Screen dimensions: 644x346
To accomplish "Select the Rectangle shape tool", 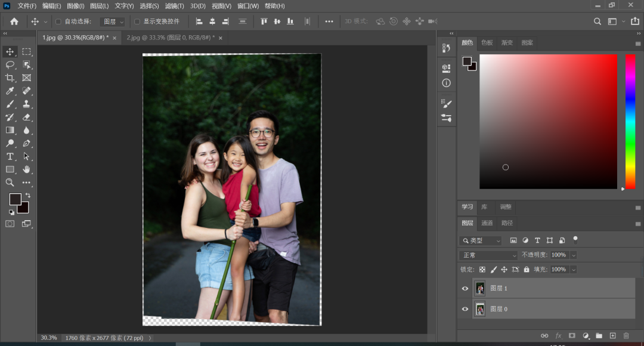I will point(10,169).
